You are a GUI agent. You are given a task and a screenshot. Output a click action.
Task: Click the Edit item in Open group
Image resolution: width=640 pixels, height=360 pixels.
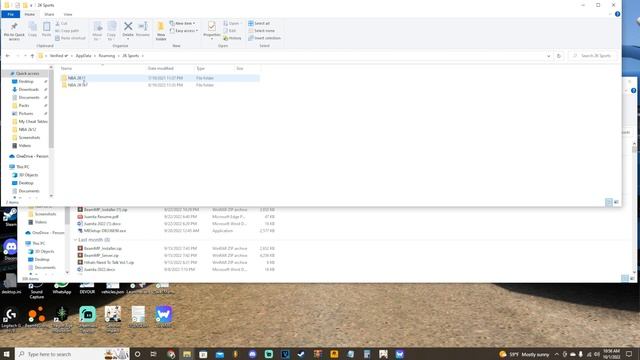coord(230,31)
